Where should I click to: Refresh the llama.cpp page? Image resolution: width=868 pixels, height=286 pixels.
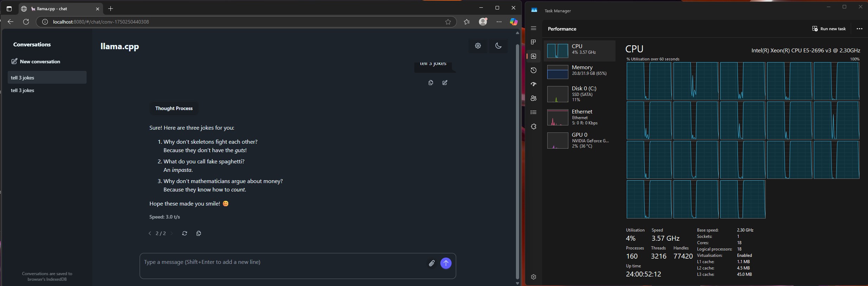pyautogui.click(x=26, y=22)
